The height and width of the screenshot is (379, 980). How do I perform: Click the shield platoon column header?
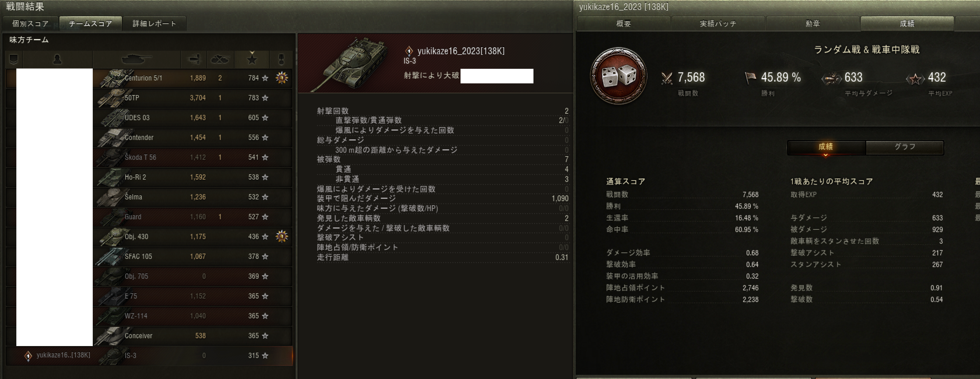(14, 59)
